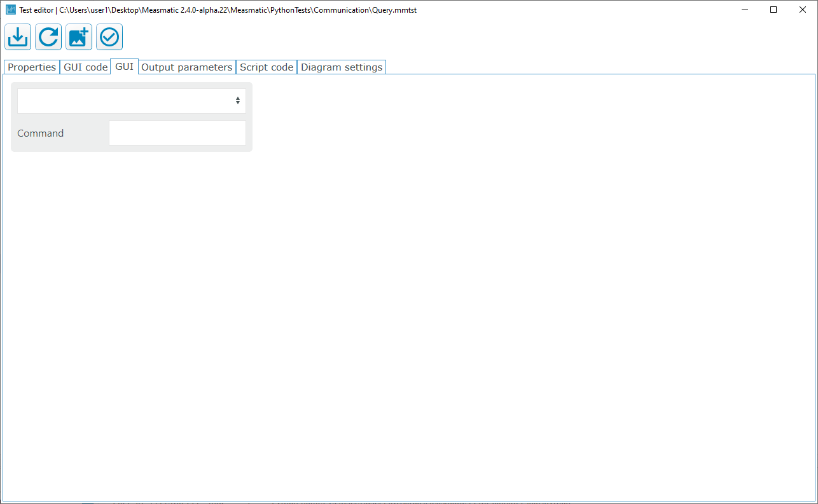
Task: Maximize the Test editor window
Action: 773,10
